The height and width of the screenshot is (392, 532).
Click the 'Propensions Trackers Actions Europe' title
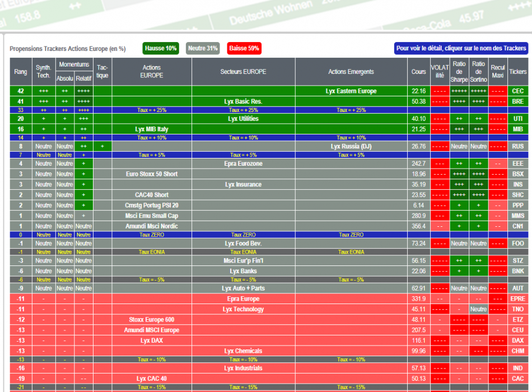point(68,49)
